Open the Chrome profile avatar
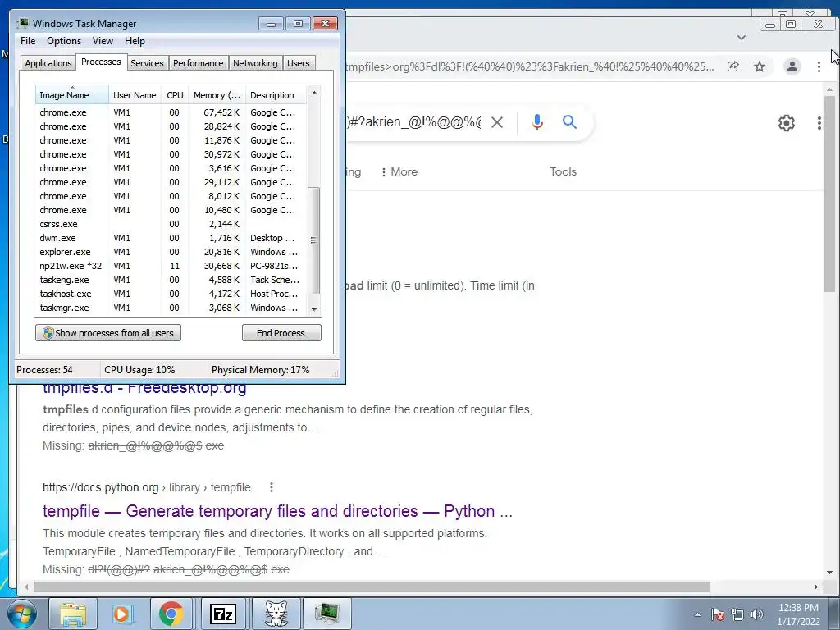This screenshot has width=840, height=630. point(792,66)
